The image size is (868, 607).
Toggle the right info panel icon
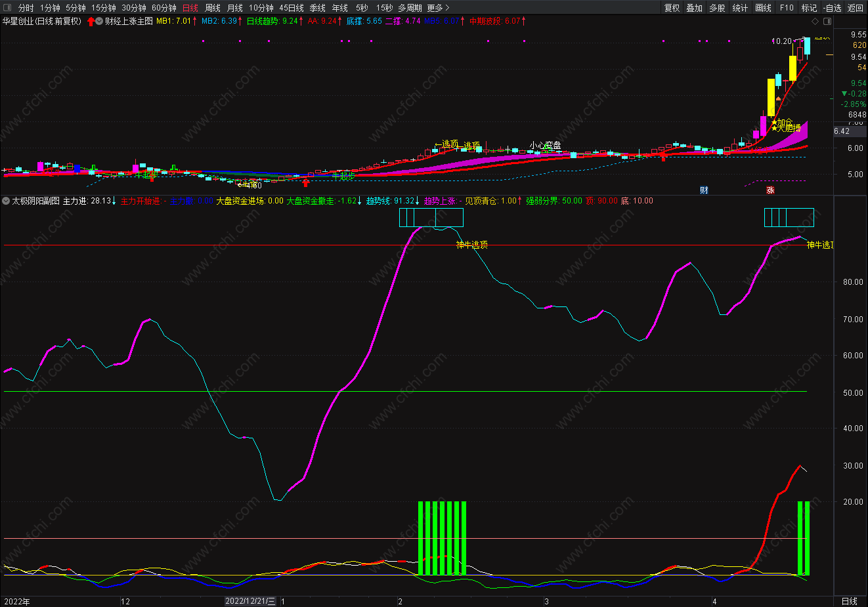pos(827,21)
